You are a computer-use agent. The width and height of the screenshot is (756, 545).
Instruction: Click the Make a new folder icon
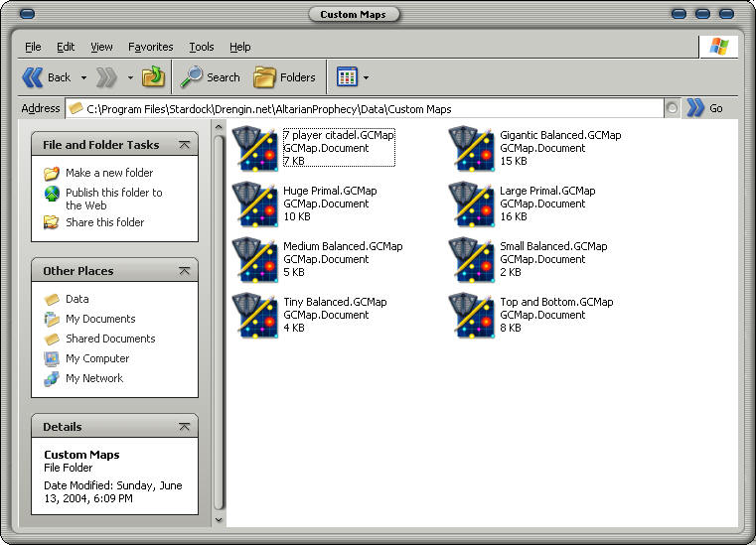click(x=52, y=173)
